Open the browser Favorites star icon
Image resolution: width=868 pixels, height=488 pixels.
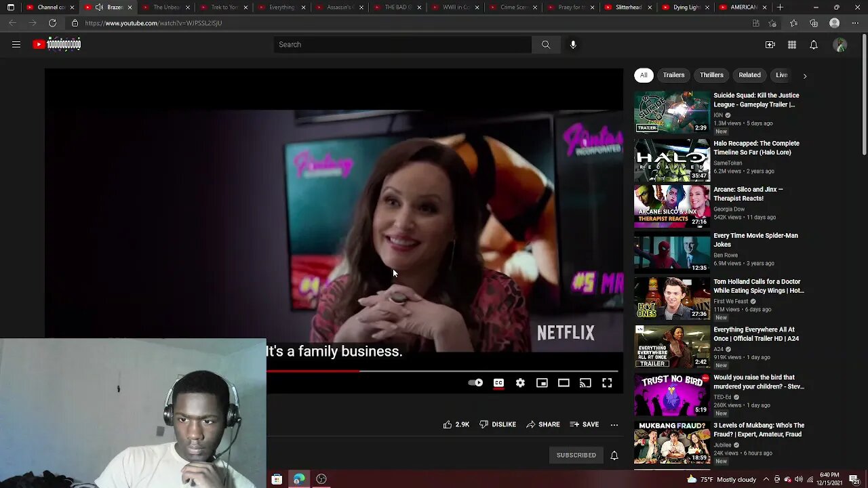click(x=794, y=23)
